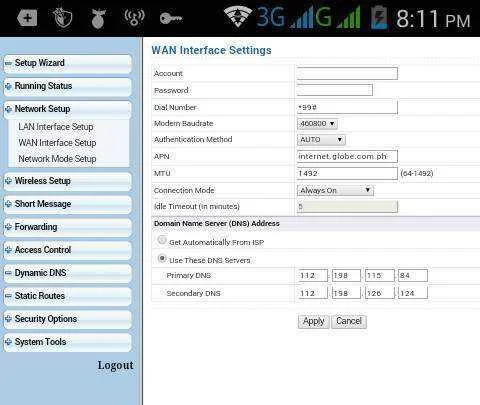Click Secondary DNS third octet 126
Viewport: 480px width, 405px height.
pos(379,293)
